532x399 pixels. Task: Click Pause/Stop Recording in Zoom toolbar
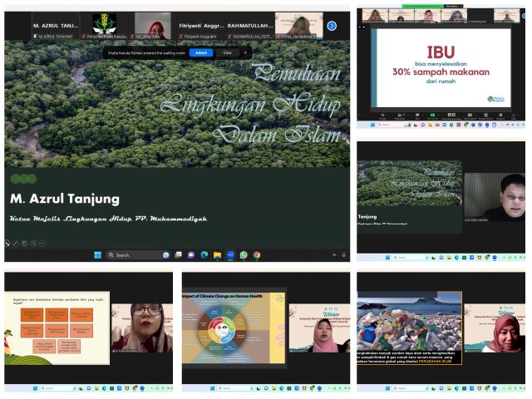(451, 116)
